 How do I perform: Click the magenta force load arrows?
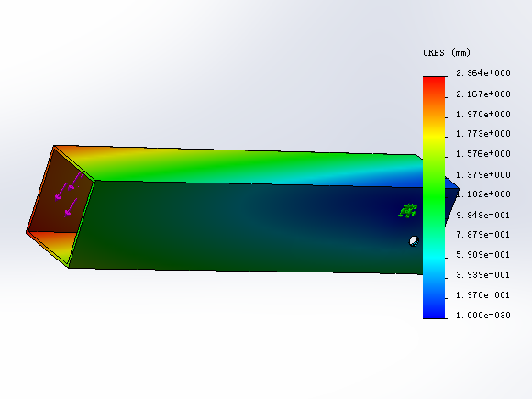coord(69,194)
